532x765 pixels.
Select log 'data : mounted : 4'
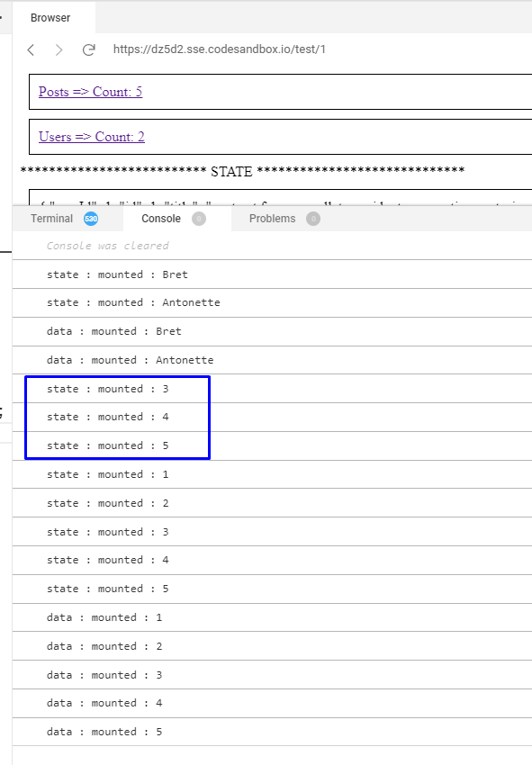pos(273,703)
